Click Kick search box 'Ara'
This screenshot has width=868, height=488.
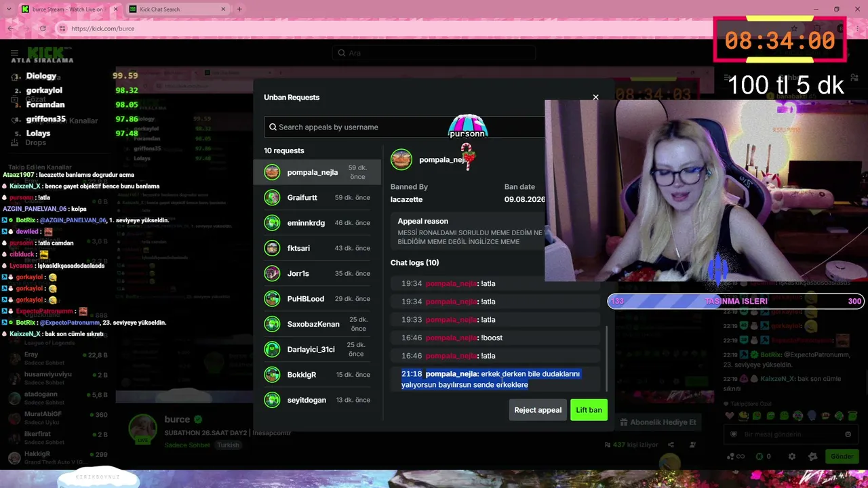434,53
